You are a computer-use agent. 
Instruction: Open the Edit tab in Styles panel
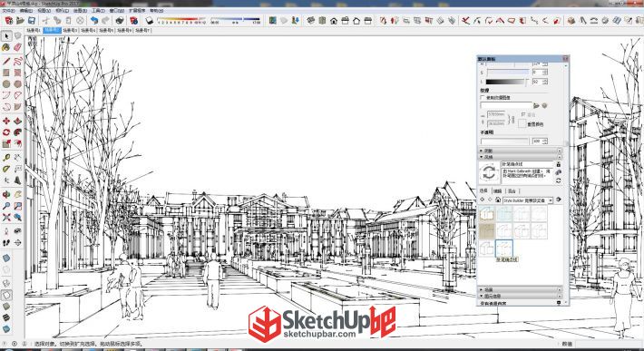click(497, 191)
